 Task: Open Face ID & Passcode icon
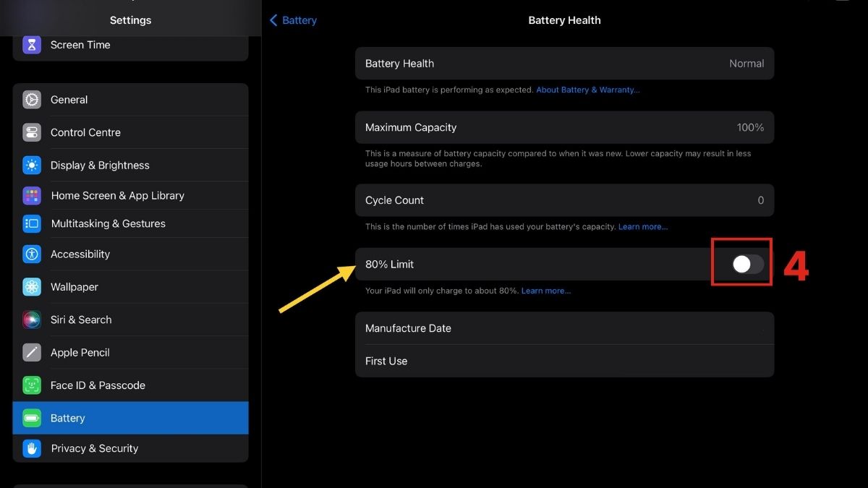click(32, 385)
